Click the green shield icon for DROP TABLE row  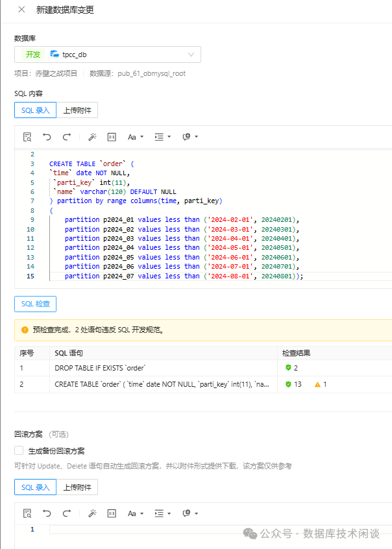(288, 368)
